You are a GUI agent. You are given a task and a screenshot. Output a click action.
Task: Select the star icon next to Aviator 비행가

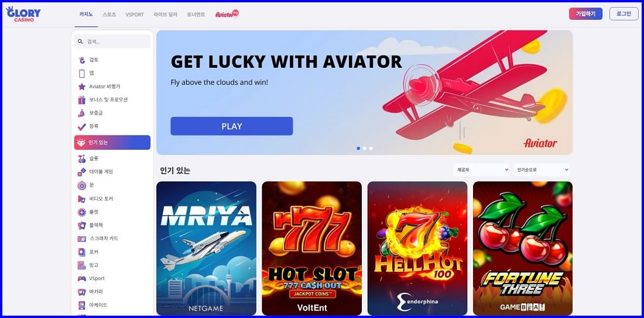pos(82,87)
